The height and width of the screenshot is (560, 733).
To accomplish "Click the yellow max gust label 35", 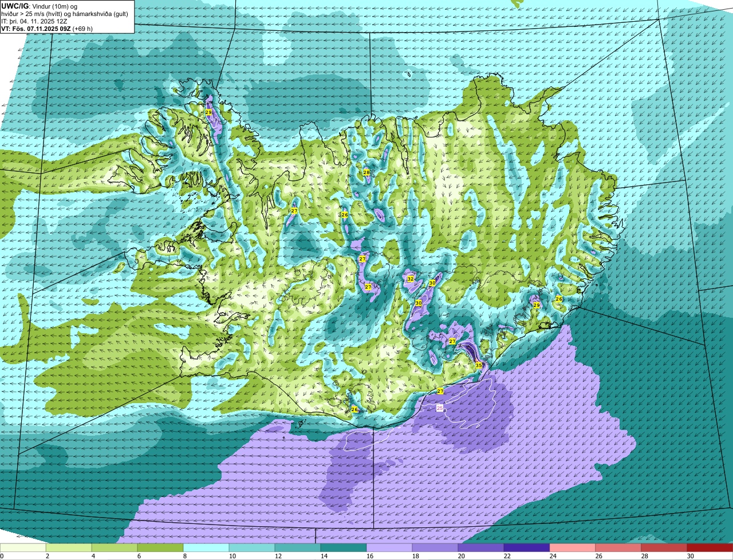I will tap(479, 365).
